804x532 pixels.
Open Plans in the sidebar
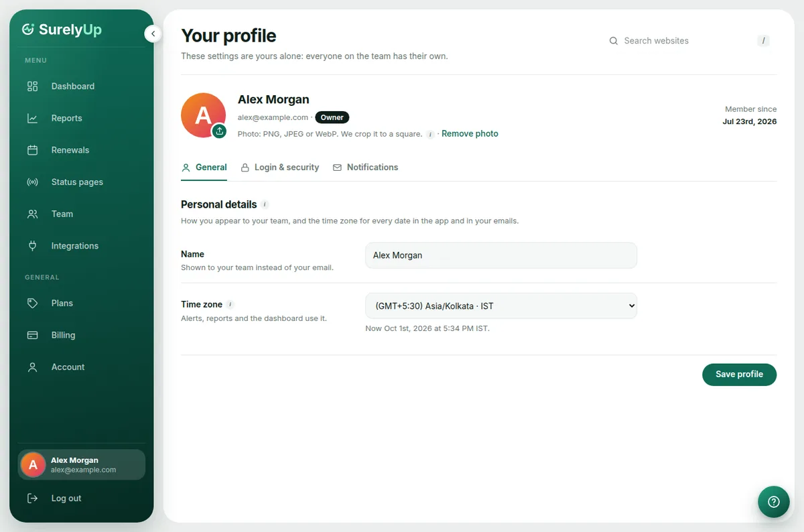[82, 304]
